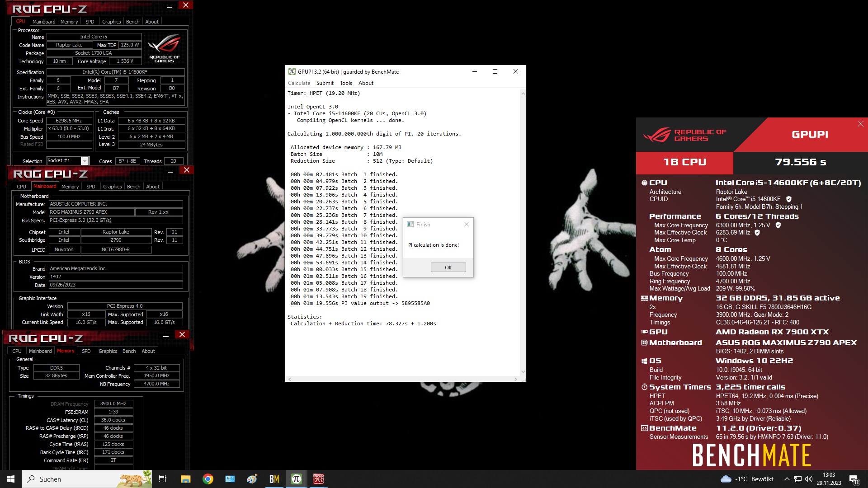Click the magnifier icon in the Suchen box

(31, 479)
